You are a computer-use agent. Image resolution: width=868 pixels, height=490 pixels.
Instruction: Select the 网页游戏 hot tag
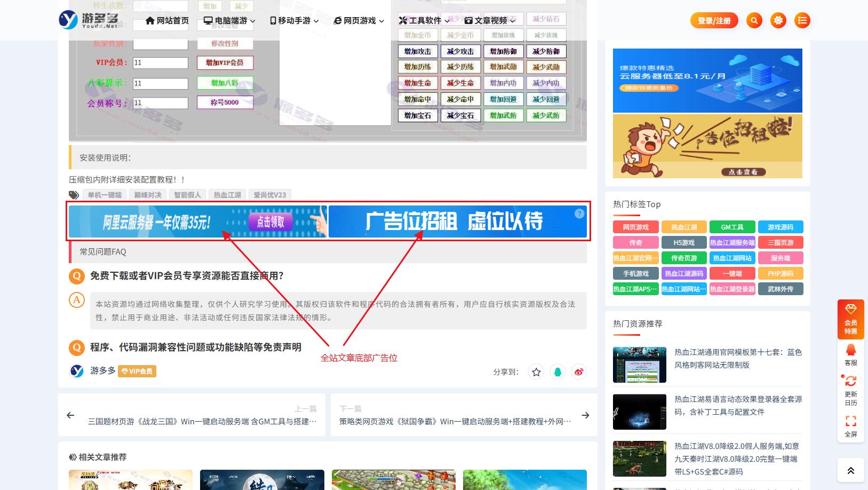pos(636,227)
